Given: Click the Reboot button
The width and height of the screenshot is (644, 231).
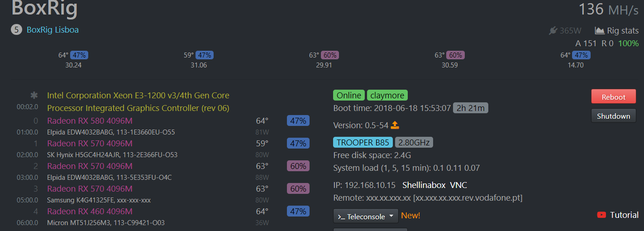Looking at the screenshot, I should pyautogui.click(x=613, y=97).
